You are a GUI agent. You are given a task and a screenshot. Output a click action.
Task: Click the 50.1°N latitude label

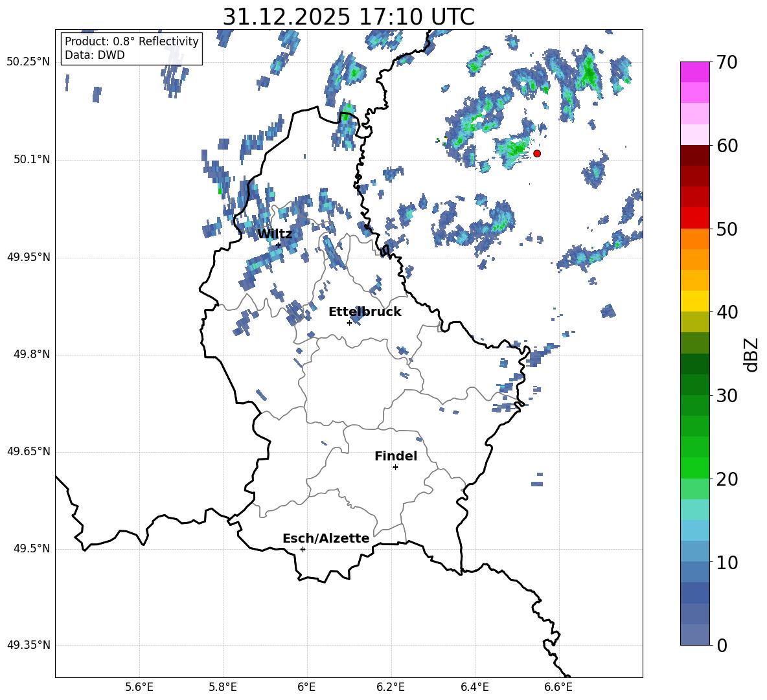tap(32, 159)
